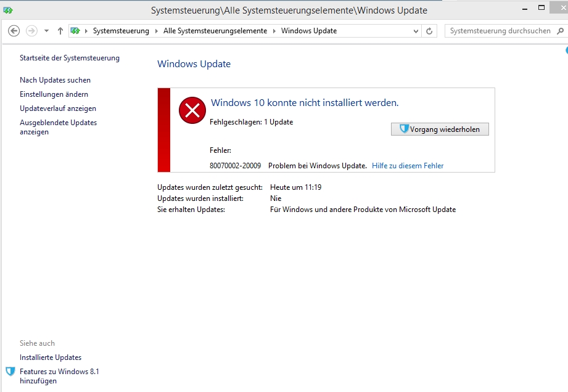Click error code 80070002-20009 text

235,166
